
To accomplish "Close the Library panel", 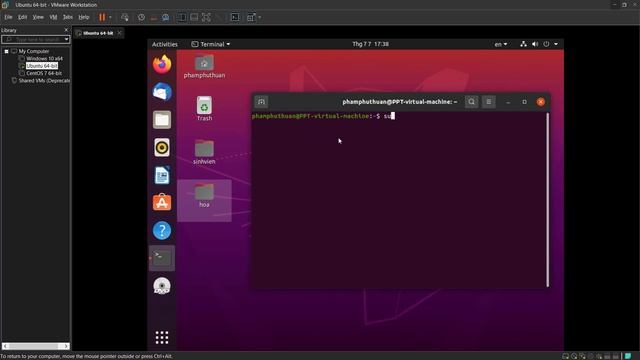I will (x=66, y=30).
